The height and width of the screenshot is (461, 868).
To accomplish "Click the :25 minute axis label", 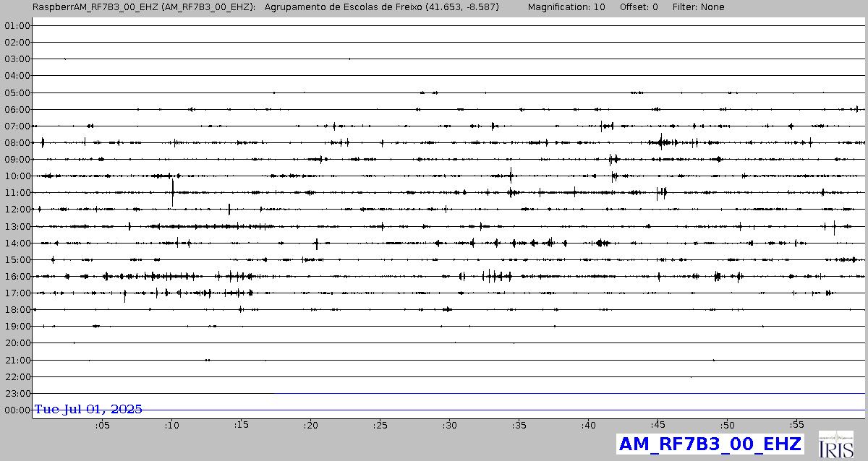I will point(380,426).
